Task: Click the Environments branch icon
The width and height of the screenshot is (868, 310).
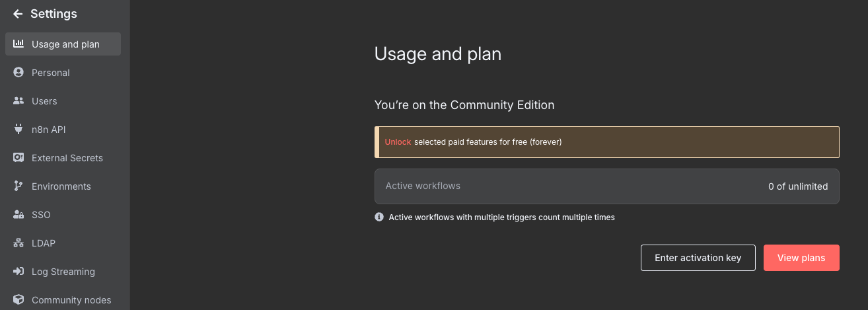Action: [x=18, y=186]
